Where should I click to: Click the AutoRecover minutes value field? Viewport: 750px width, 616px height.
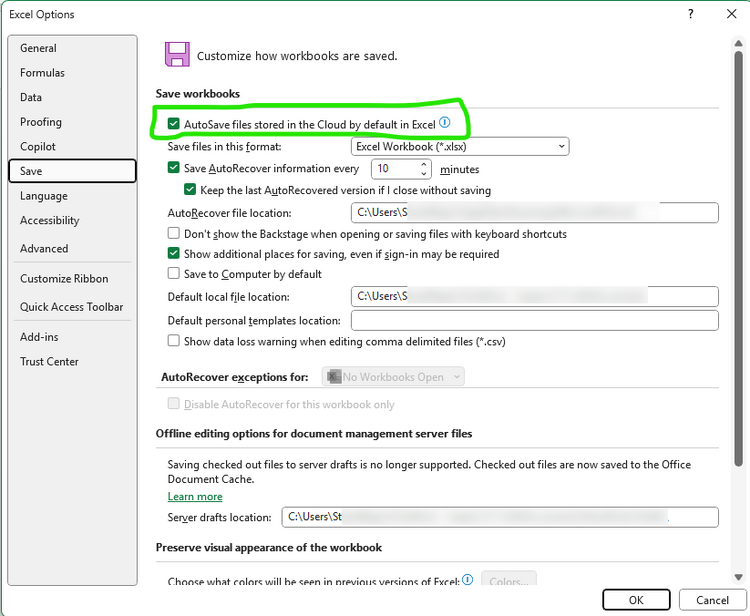(395, 169)
